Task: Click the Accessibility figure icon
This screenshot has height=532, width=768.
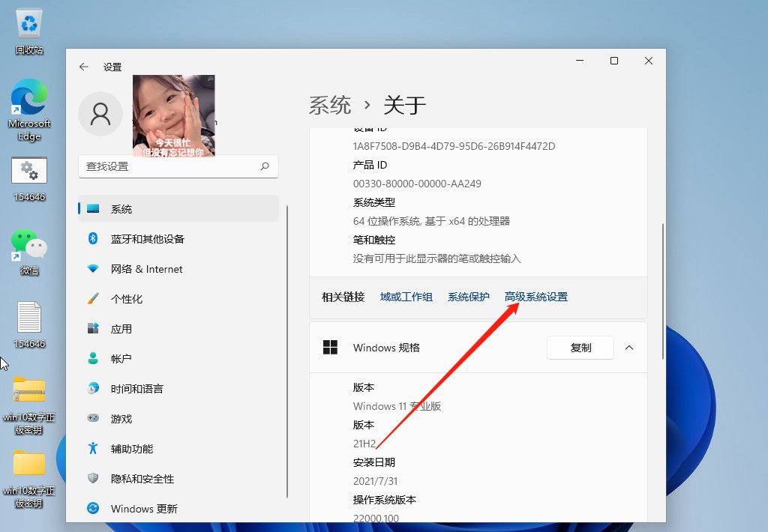Action: 93,448
